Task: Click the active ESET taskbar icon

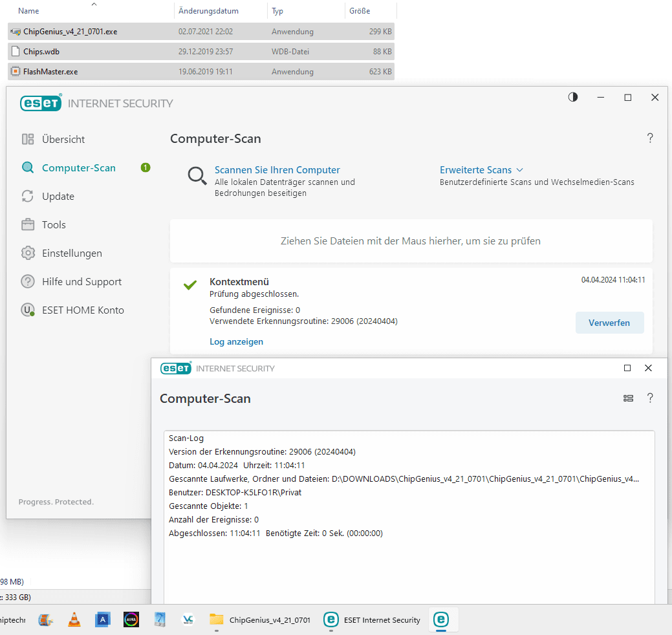Action: coord(441,619)
